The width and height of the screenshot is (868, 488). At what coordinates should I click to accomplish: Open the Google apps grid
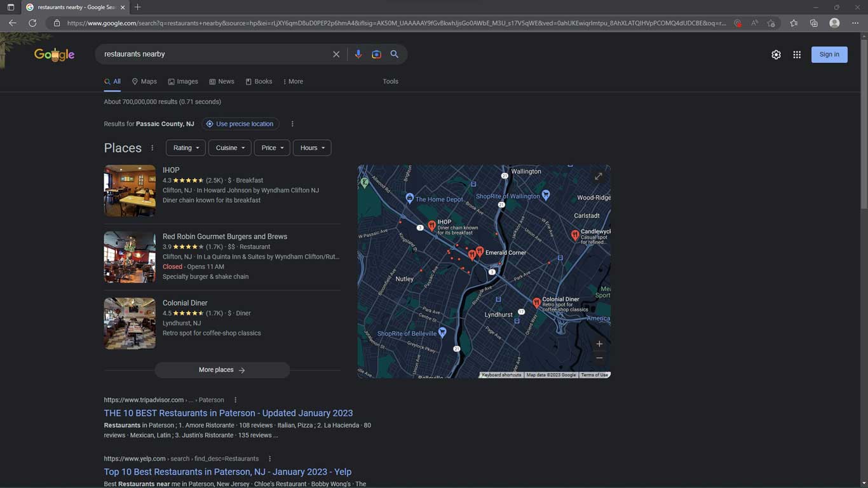(797, 55)
